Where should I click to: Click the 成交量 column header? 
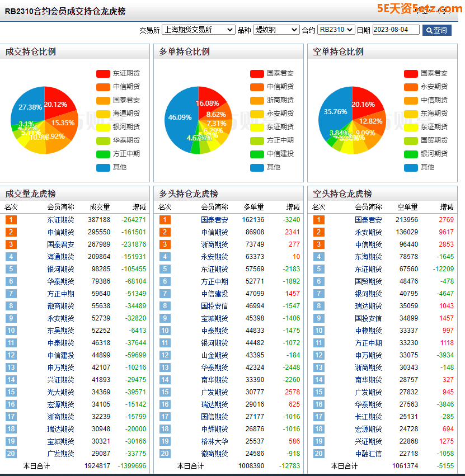click(100, 208)
